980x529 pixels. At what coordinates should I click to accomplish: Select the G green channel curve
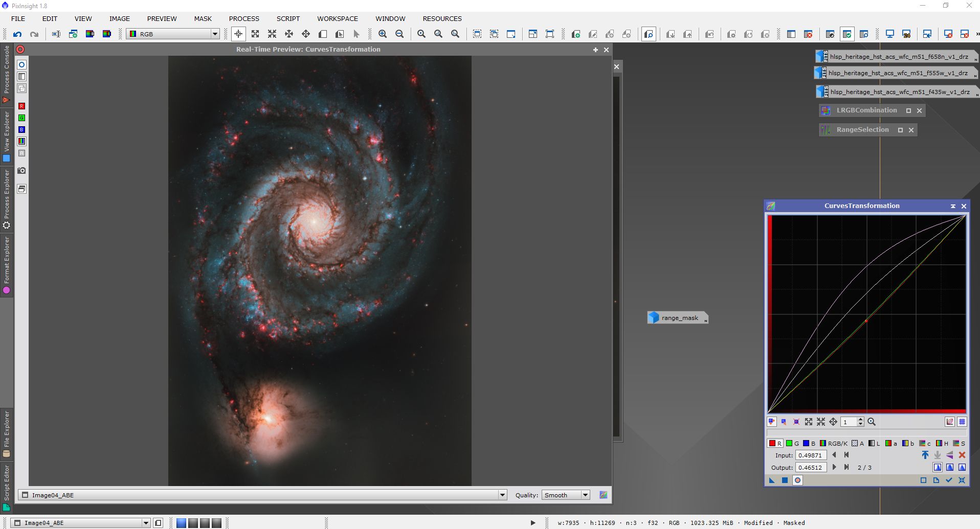tap(792, 443)
